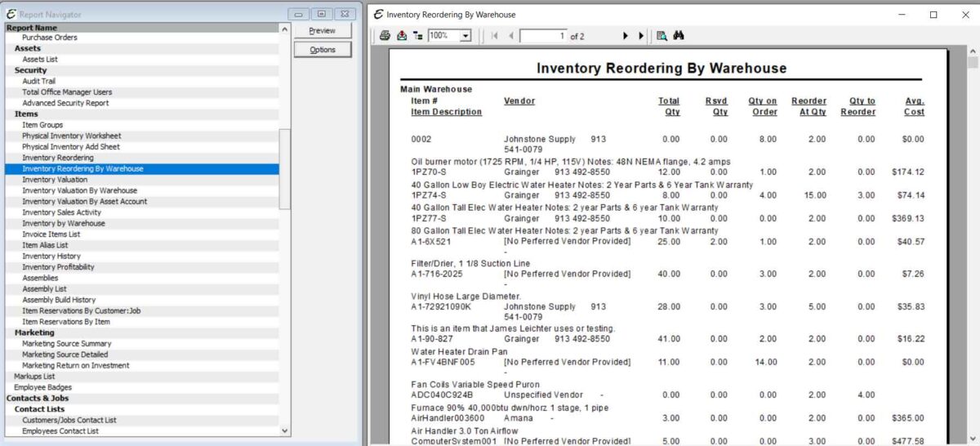Click the Marketing category heading
The height and width of the screenshot is (446, 980).
coord(34,333)
